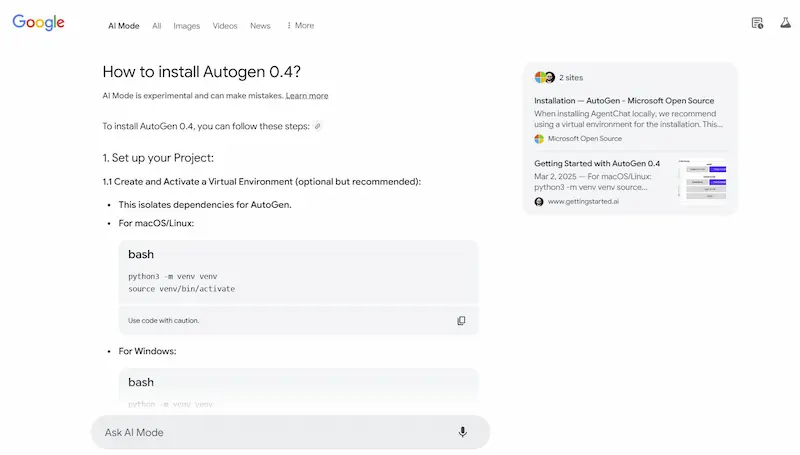Open the Getting Started article thumbnail

pyautogui.click(x=703, y=180)
